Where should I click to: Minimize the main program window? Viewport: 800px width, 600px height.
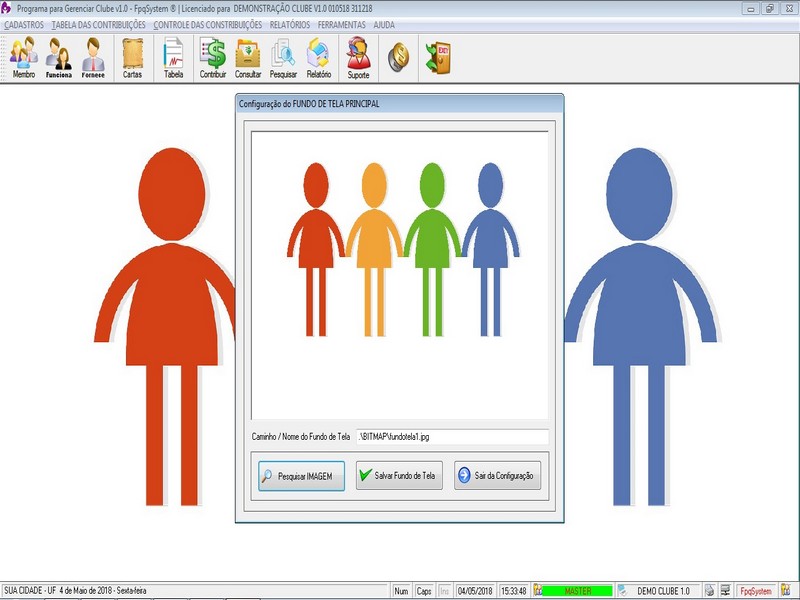pyautogui.click(x=751, y=9)
